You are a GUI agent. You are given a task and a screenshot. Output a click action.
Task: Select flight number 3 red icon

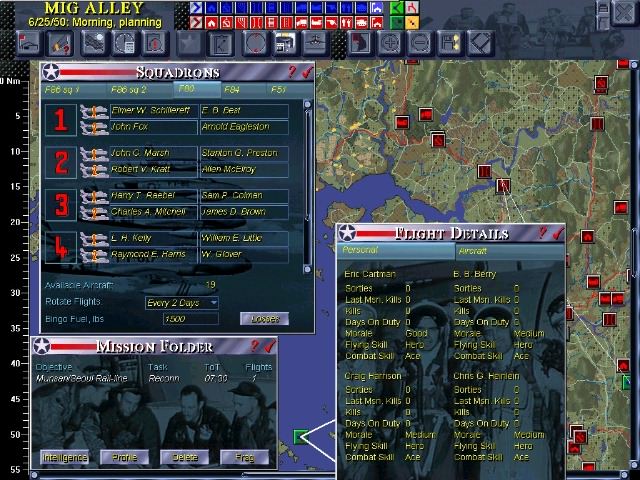coord(60,204)
